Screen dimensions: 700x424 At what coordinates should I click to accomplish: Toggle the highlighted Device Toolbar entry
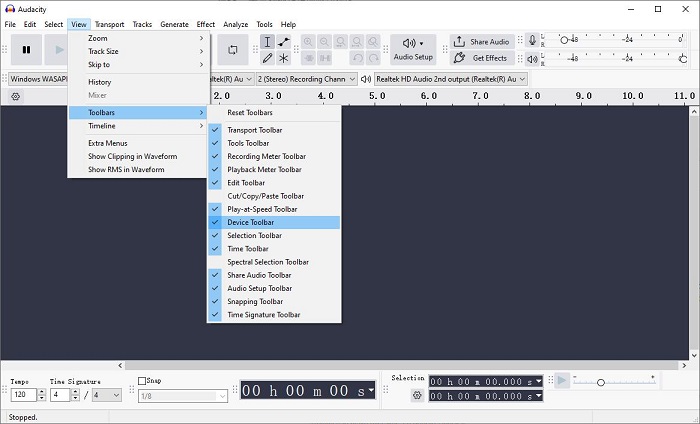pos(274,222)
